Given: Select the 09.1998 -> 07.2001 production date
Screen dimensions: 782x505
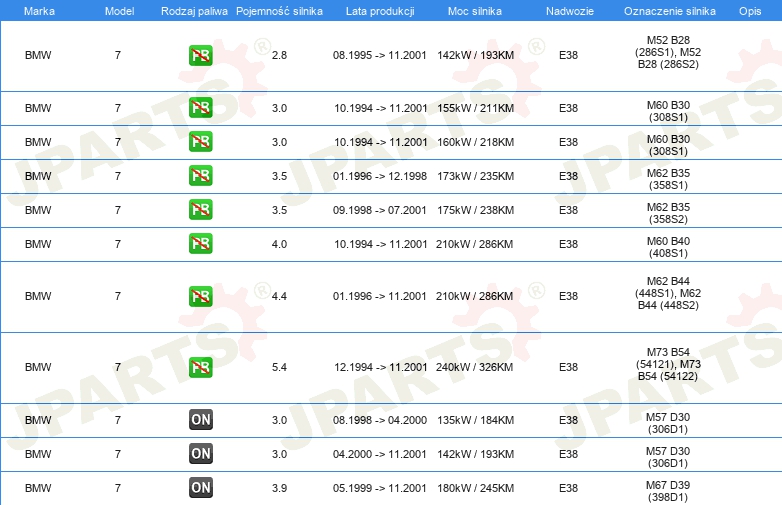Looking at the screenshot, I should pos(380,210).
